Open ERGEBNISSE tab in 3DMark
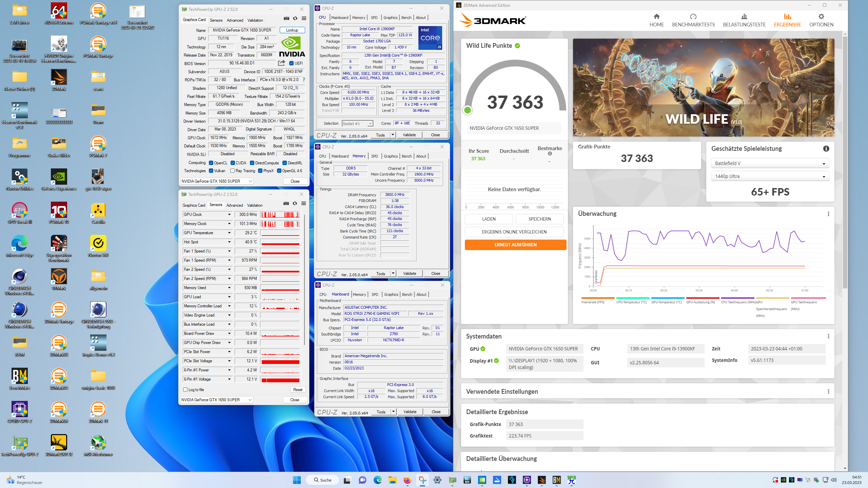The image size is (868, 488). [x=787, y=20]
